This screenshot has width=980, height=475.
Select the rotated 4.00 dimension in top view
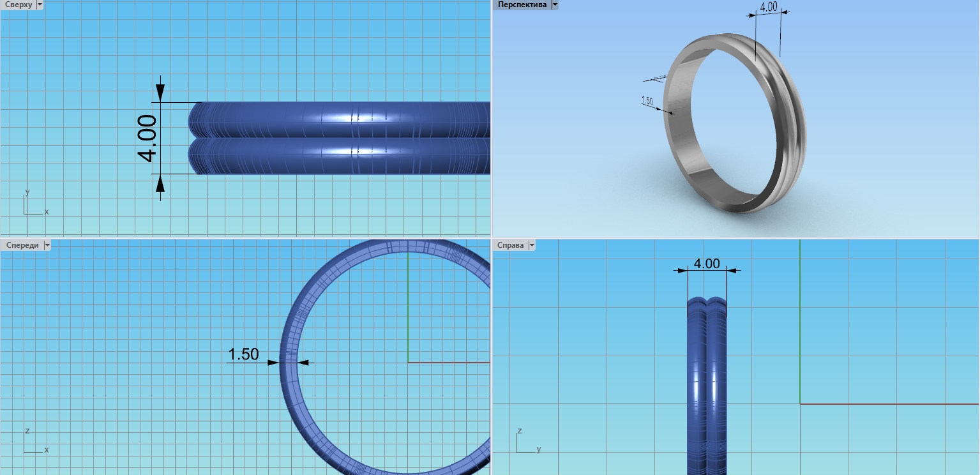tap(147, 138)
